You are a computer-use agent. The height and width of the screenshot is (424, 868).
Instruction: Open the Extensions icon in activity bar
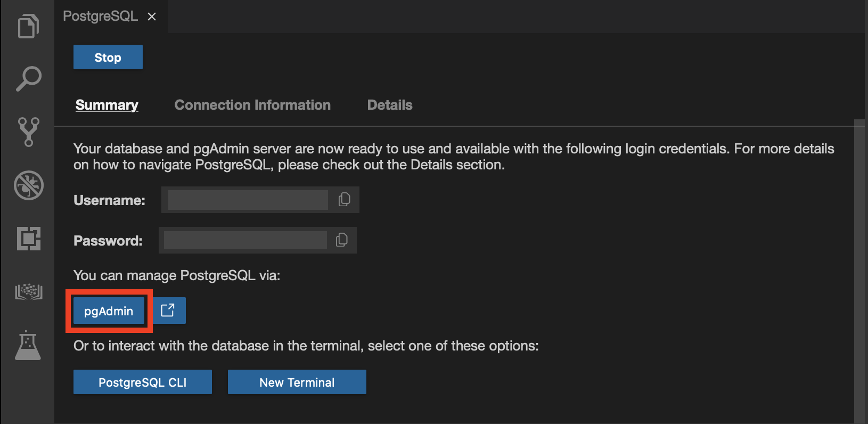pyautogui.click(x=28, y=238)
